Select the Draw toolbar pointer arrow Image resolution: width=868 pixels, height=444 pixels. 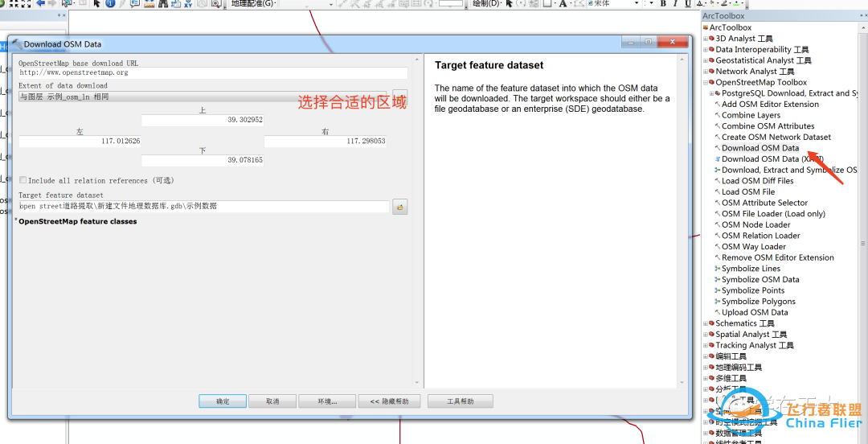click(510, 4)
